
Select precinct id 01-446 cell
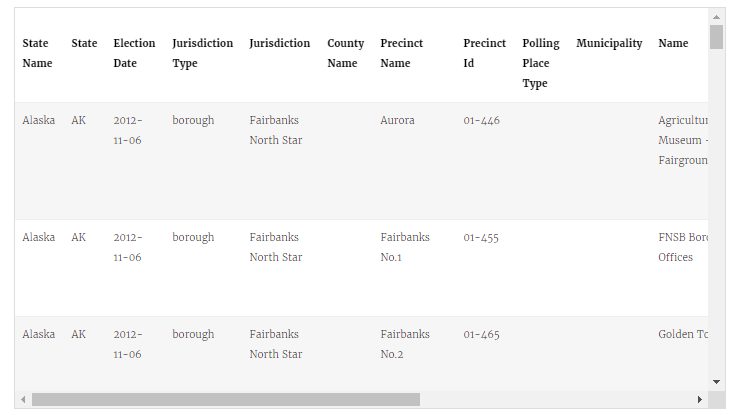coord(481,120)
